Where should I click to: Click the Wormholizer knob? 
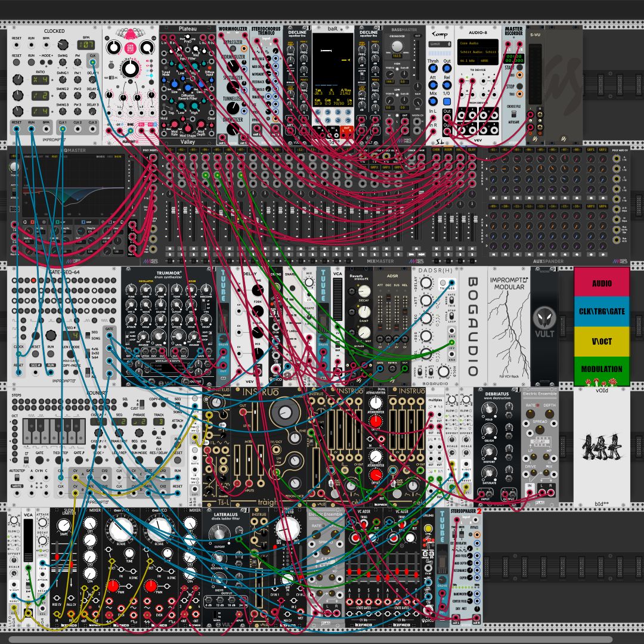pos(233,66)
